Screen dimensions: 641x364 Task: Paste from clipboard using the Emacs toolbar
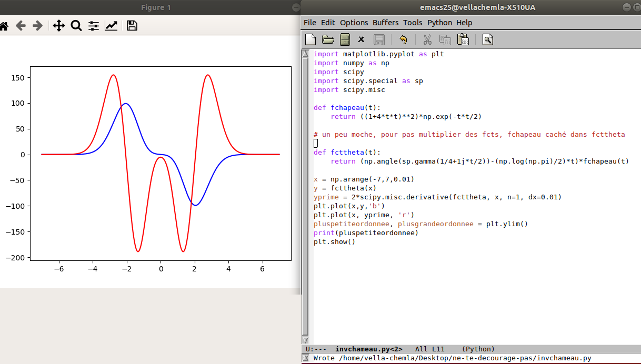click(x=463, y=39)
